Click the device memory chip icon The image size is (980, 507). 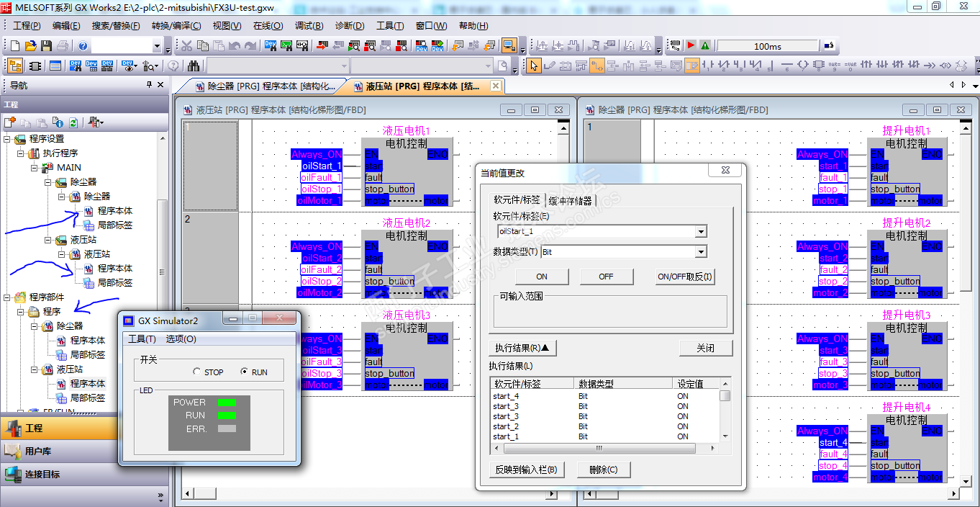(35, 66)
